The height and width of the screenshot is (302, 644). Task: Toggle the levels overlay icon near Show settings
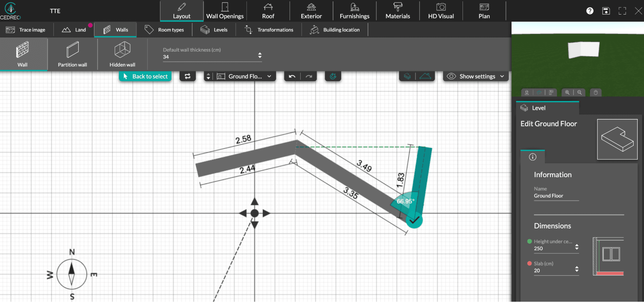pyautogui.click(x=407, y=76)
